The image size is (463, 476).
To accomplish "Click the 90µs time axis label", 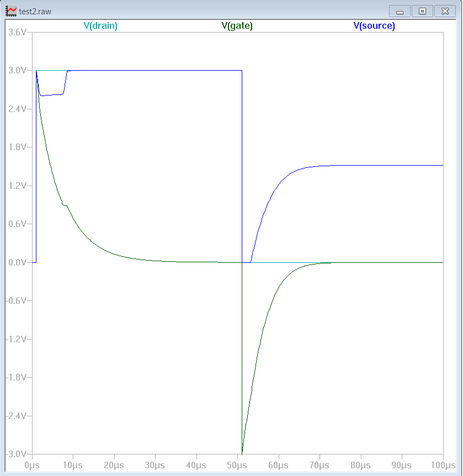I will 401,466.
